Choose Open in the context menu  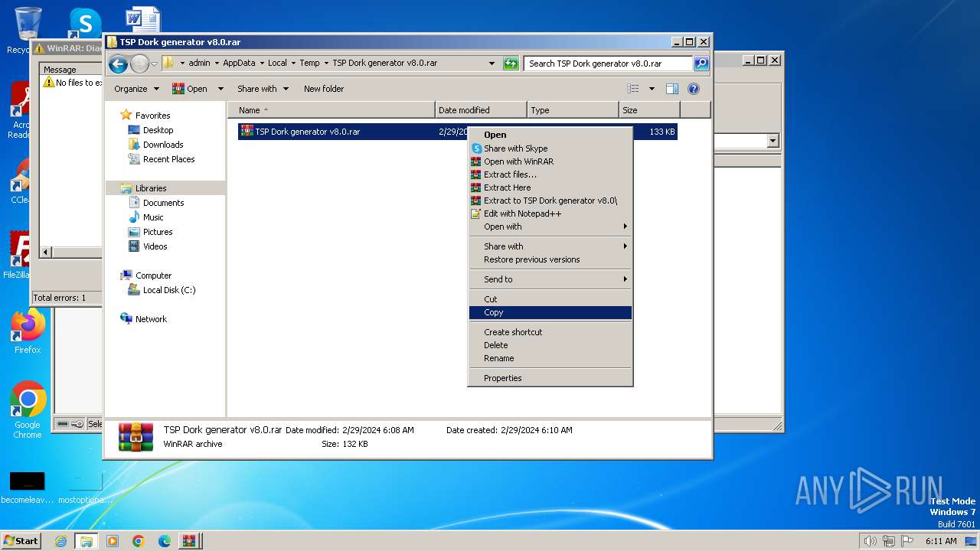(x=550, y=135)
